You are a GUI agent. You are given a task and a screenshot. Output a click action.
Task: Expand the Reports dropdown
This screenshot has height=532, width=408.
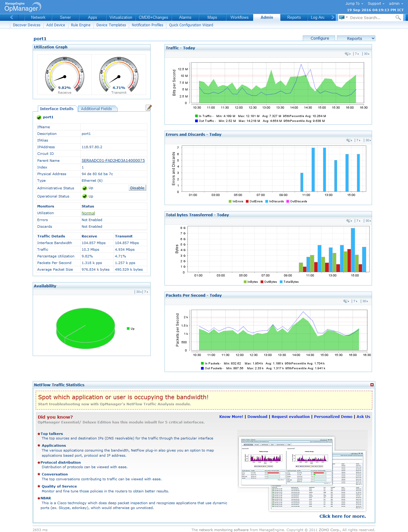tap(356, 38)
